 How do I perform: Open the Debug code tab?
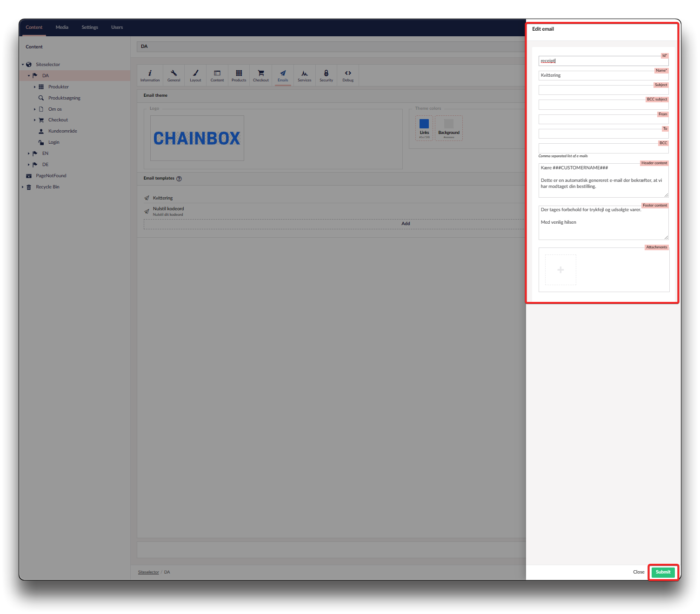coord(348,75)
